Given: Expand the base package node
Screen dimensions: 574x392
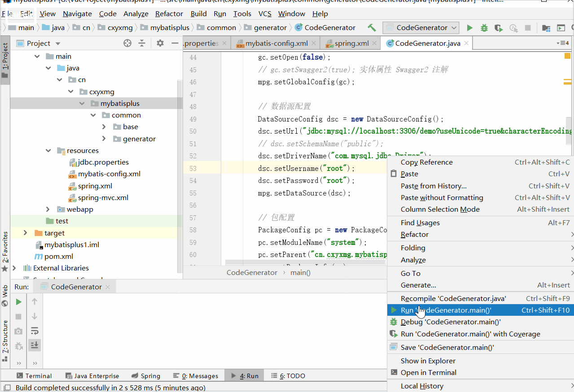Looking at the screenshot, I should (104, 127).
